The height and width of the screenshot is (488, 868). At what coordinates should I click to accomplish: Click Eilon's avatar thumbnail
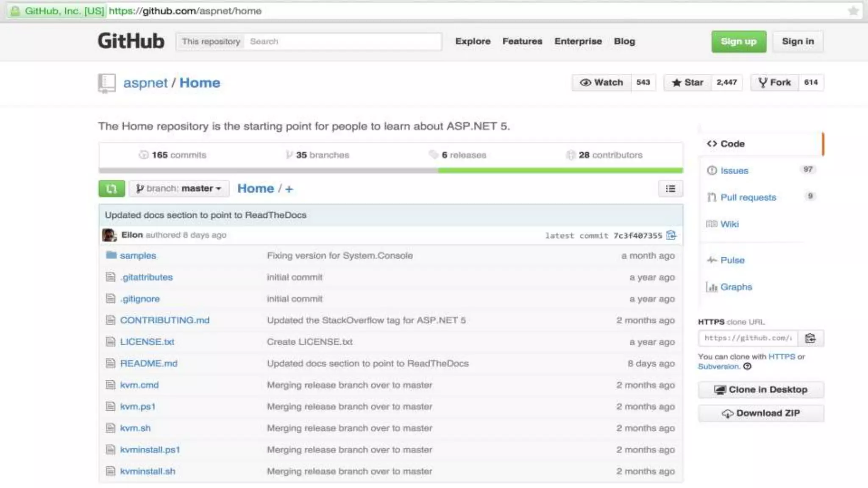pos(109,235)
